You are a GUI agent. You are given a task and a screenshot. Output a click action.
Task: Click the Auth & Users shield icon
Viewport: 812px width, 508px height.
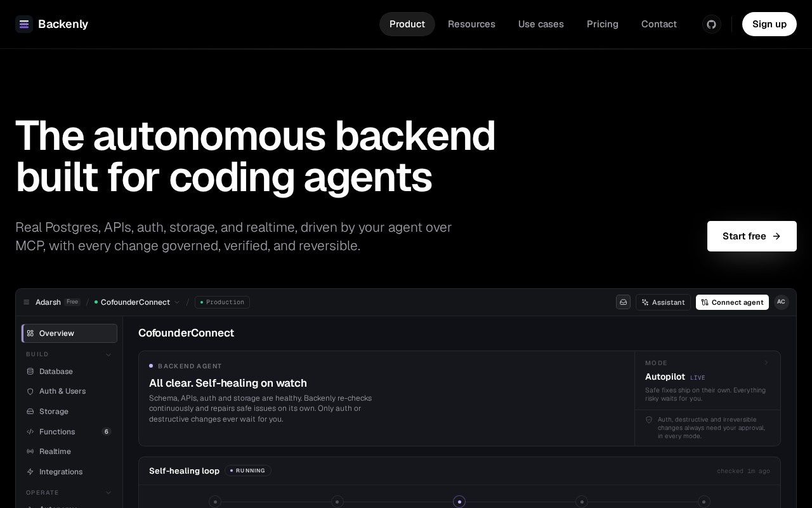coord(30,391)
